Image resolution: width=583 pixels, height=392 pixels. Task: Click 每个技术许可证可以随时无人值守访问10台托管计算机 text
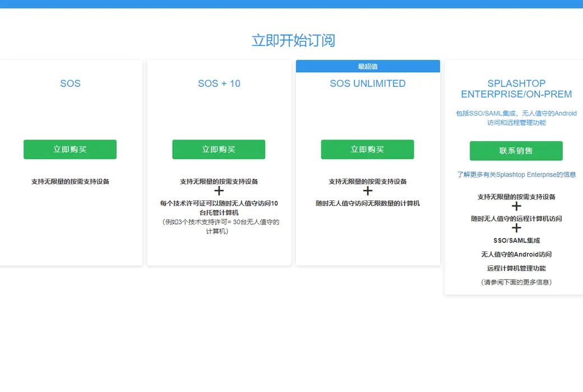coord(219,208)
